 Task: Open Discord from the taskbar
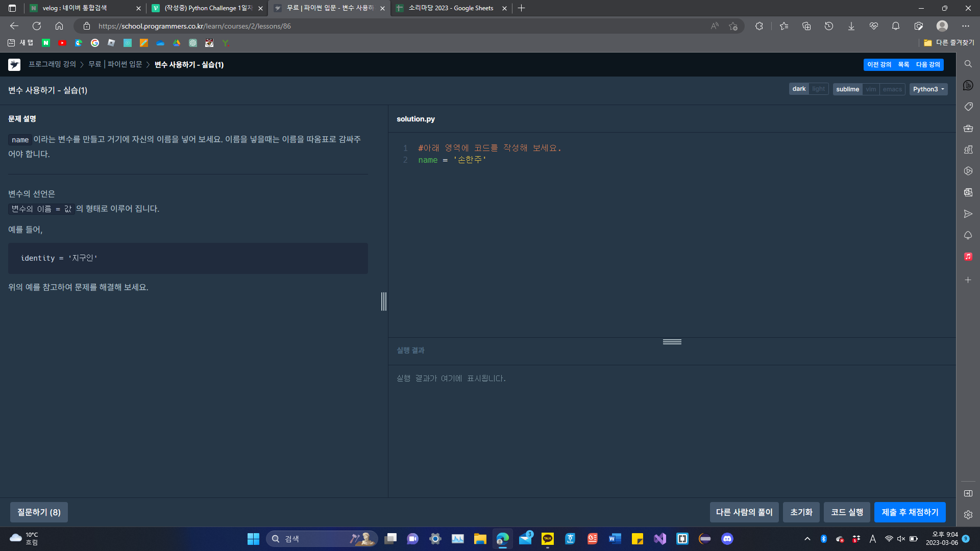click(727, 539)
